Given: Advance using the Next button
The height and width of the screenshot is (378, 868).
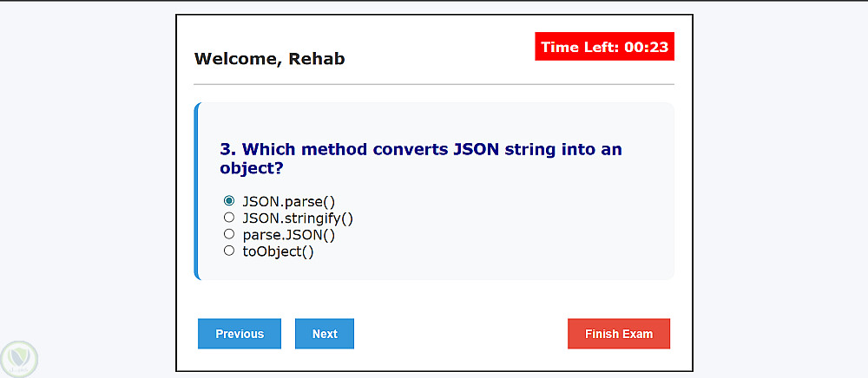Looking at the screenshot, I should 325,334.
